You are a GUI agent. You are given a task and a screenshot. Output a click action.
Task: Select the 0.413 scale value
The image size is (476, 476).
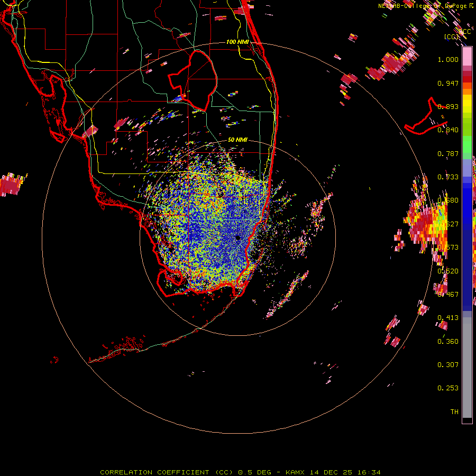(448, 318)
